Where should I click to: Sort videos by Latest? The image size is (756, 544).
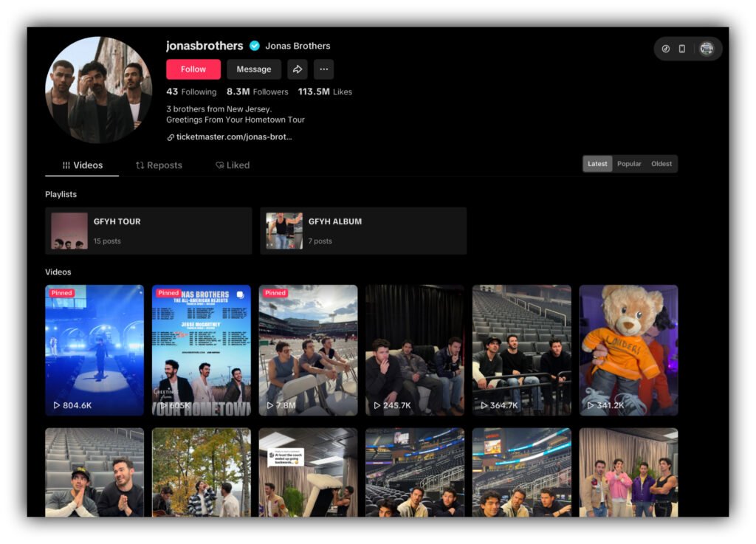[597, 164]
